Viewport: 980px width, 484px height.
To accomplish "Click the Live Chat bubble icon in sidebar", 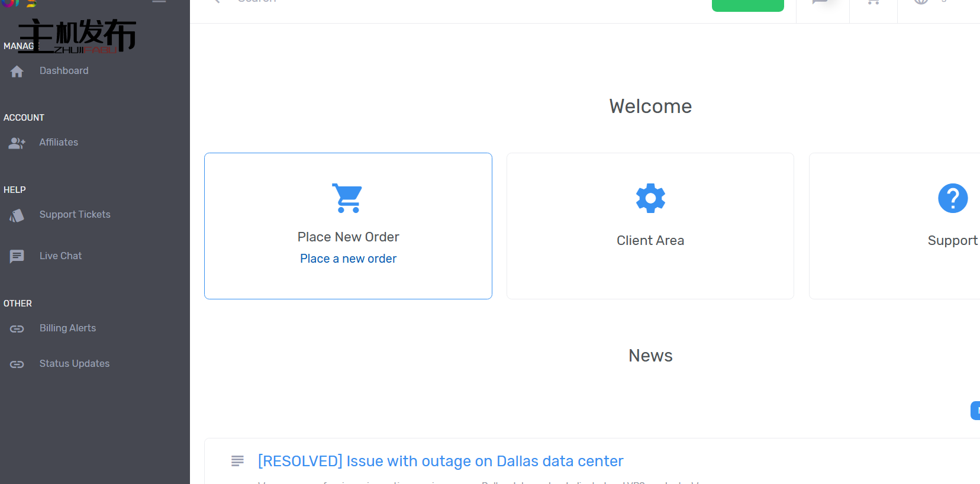I will pyautogui.click(x=17, y=256).
